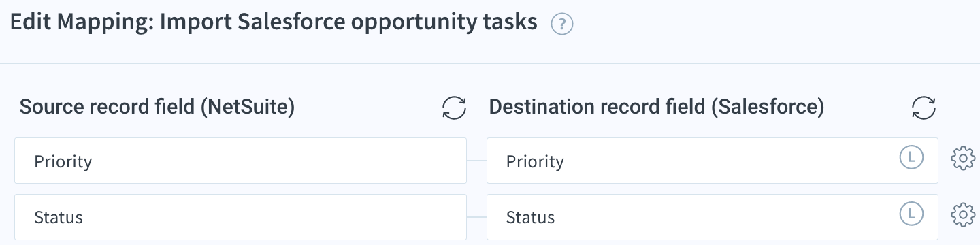
Task: Open the help icon beside Edit Mapping title
Action: [x=562, y=25]
